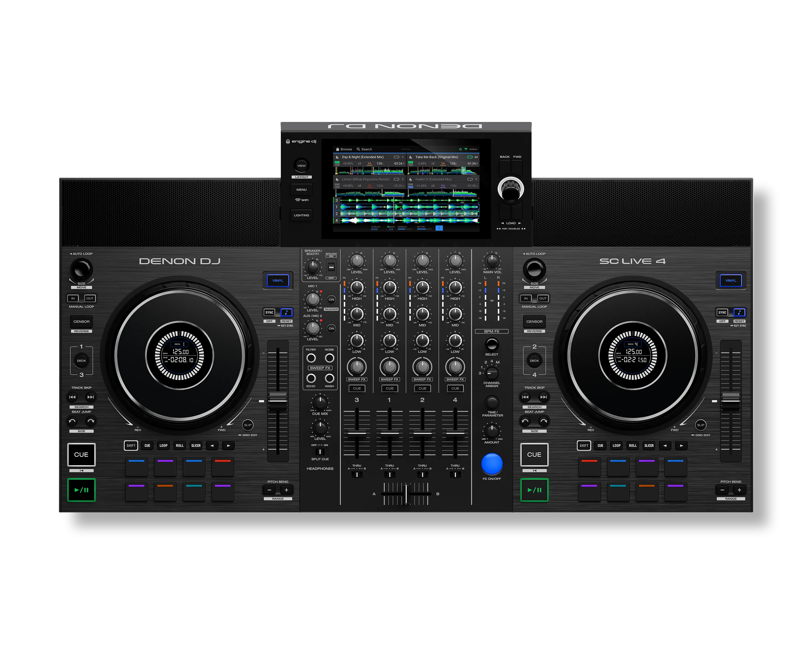Toggle VINYL mode on the right deck
This screenshot has width=812, height=650.
coord(731,280)
